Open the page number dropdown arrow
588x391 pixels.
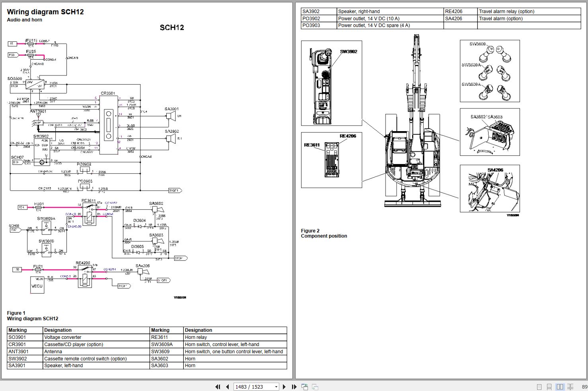click(276, 387)
